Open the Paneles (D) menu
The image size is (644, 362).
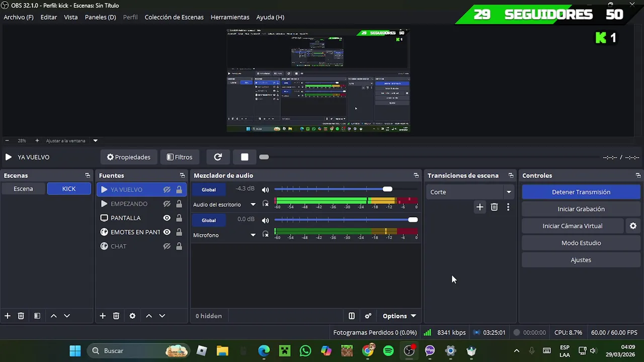click(x=100, y=17)
